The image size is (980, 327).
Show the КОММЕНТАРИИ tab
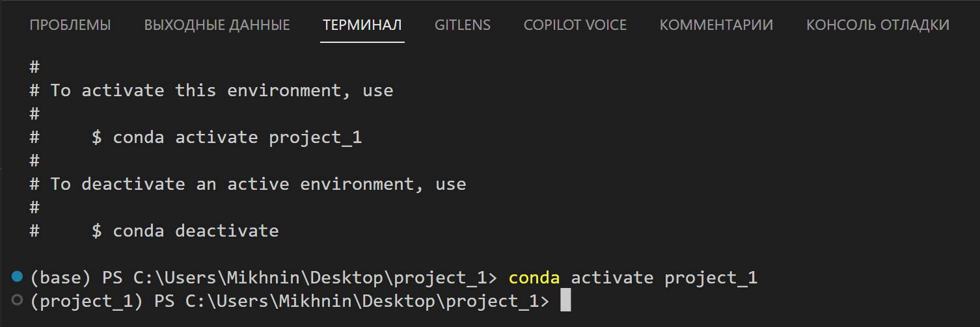coord(716,25)
